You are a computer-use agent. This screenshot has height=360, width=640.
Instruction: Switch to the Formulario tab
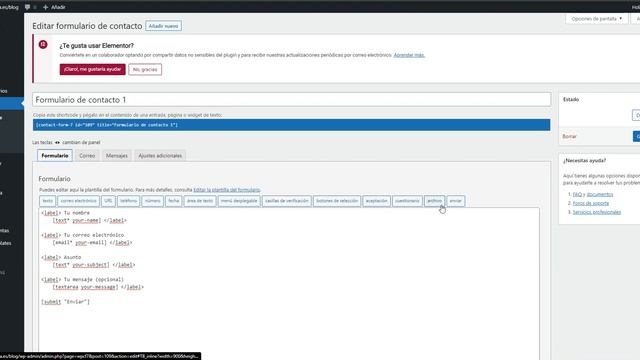pos(55,156)
